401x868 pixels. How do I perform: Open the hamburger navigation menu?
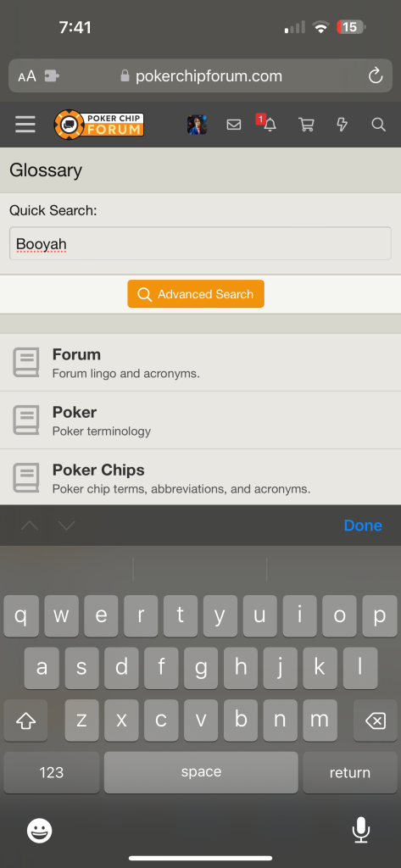click(25, 125)
